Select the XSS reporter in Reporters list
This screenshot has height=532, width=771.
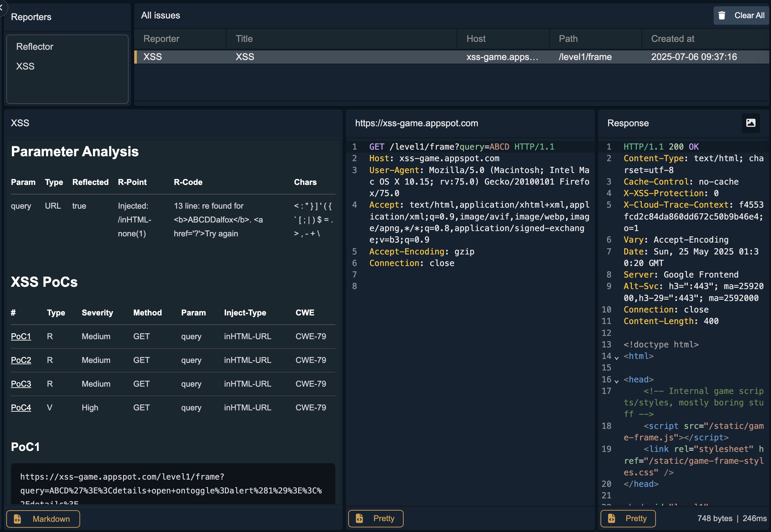25,66
